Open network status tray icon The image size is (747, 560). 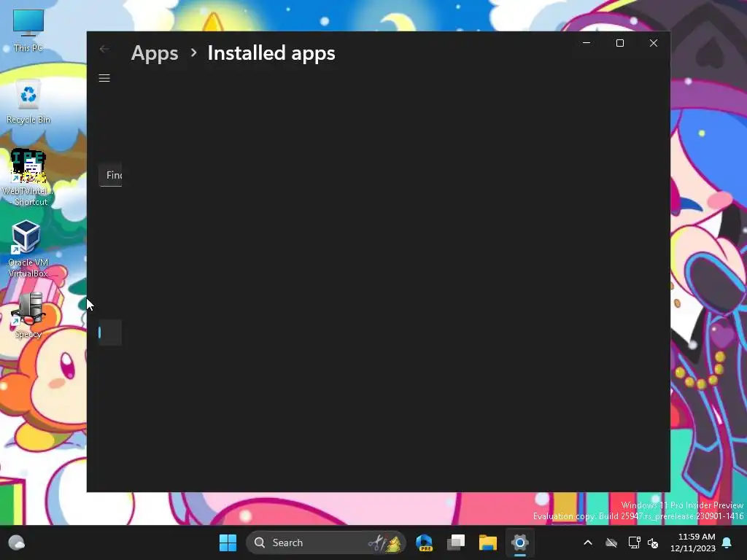tap(634, 542)
